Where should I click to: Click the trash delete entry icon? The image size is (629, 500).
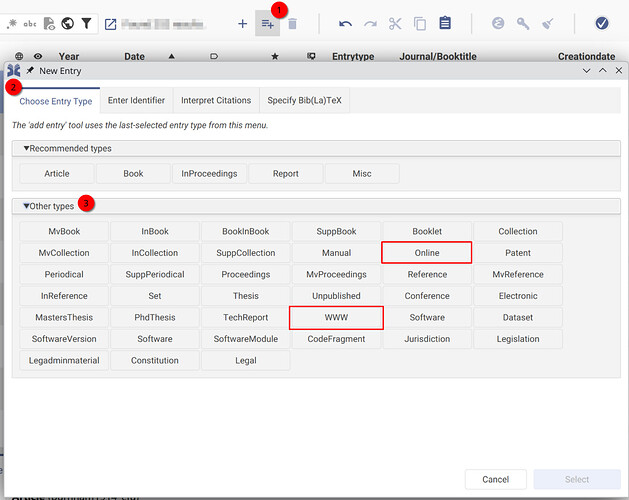pyautogui.click(x=292, y=24)
